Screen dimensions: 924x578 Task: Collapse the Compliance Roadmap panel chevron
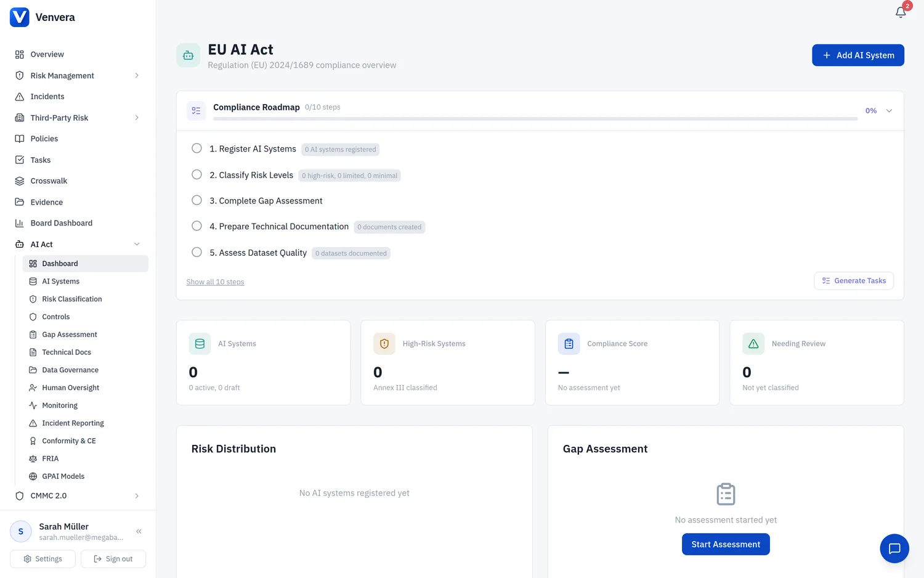(x=889, y=111)
